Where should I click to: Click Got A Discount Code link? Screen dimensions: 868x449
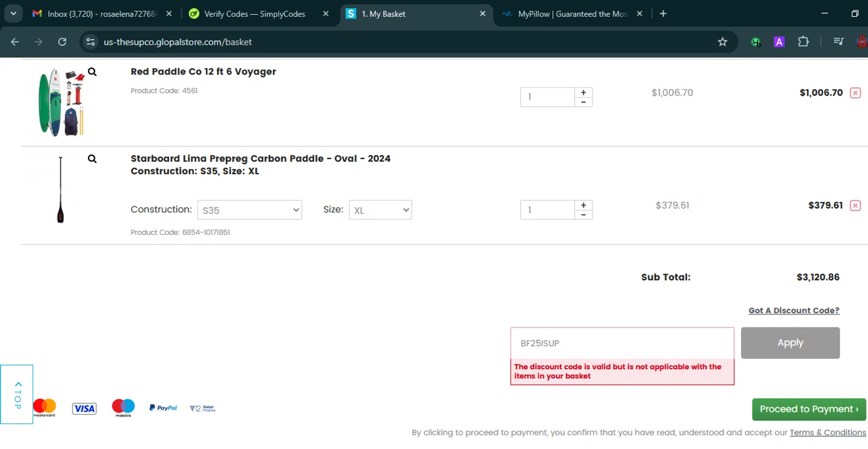coord(794,311)
